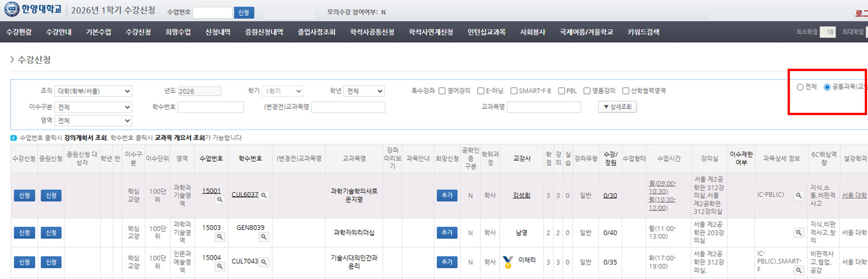Open course detail magnifier in 과학자의리더십 row
This screenshot has width=868, height=279.
pyautogui.click(x=799, y=233)
